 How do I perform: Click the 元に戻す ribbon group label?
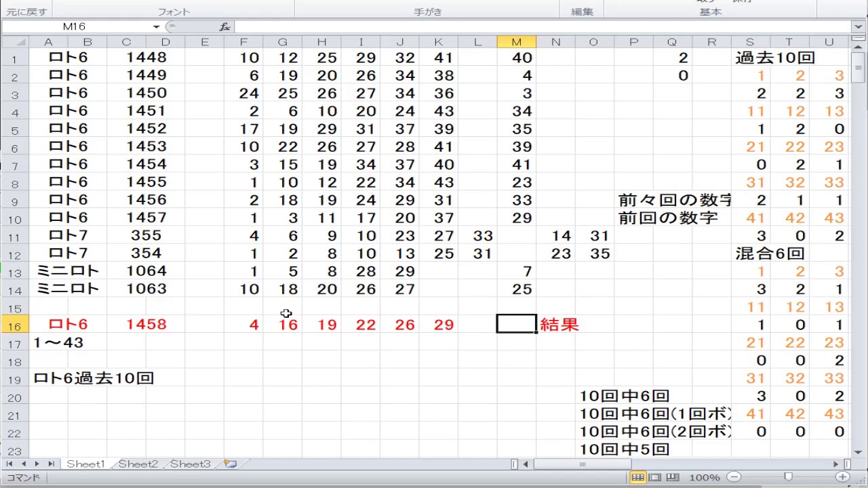click(26, 12)
